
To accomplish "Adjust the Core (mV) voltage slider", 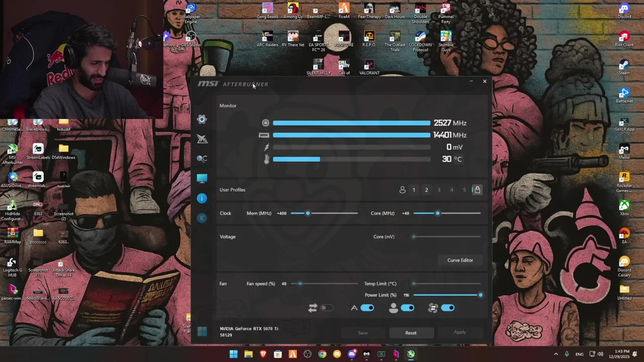I will pyautogui.click(x=447, y=237).
